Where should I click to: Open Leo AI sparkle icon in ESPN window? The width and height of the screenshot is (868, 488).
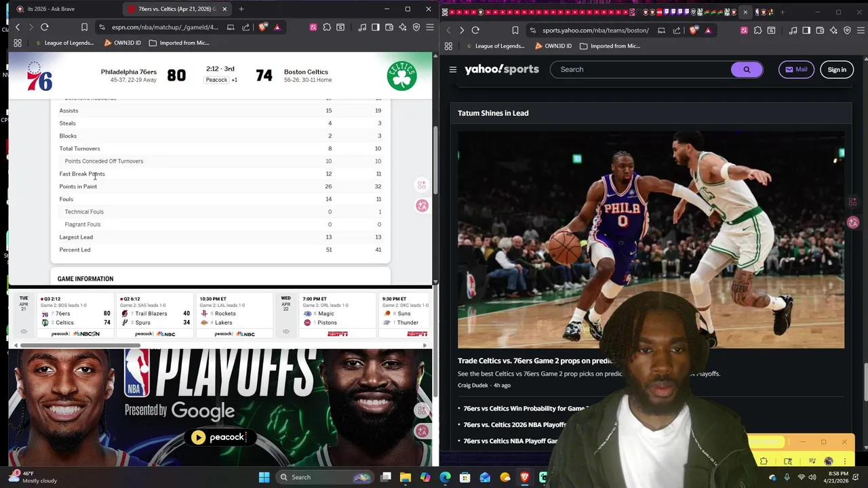coord(403,27)
